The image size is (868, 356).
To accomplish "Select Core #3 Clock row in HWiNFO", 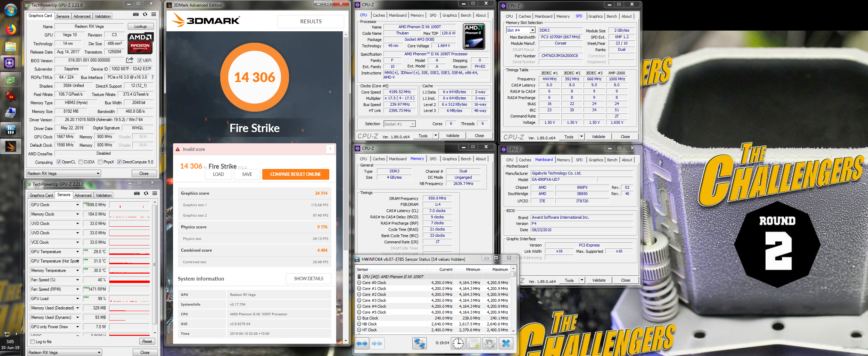I will tap(433, 300).
